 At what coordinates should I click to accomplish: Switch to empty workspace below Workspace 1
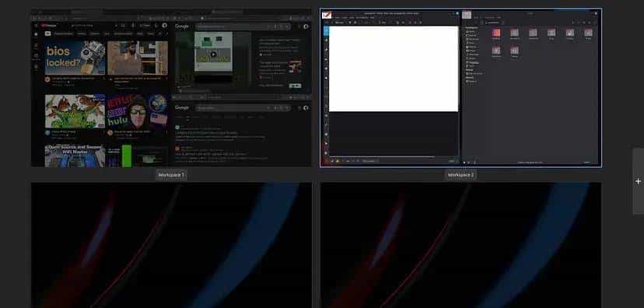point(171,245)
